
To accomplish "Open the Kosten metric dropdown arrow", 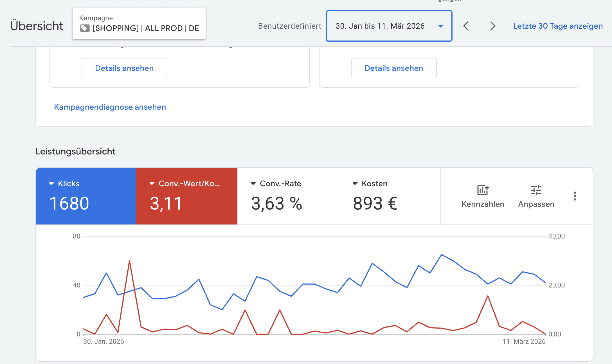I will coord(355,184).
